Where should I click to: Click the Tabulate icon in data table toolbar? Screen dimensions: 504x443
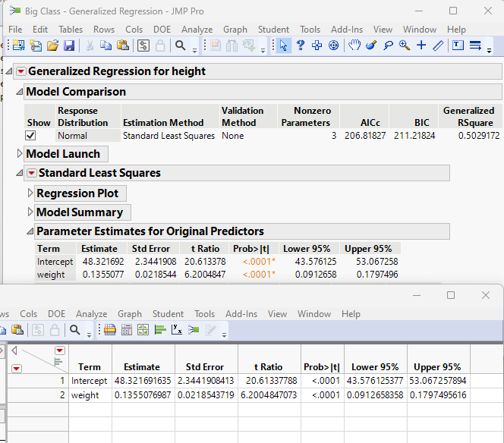click(x=110, y=330)
